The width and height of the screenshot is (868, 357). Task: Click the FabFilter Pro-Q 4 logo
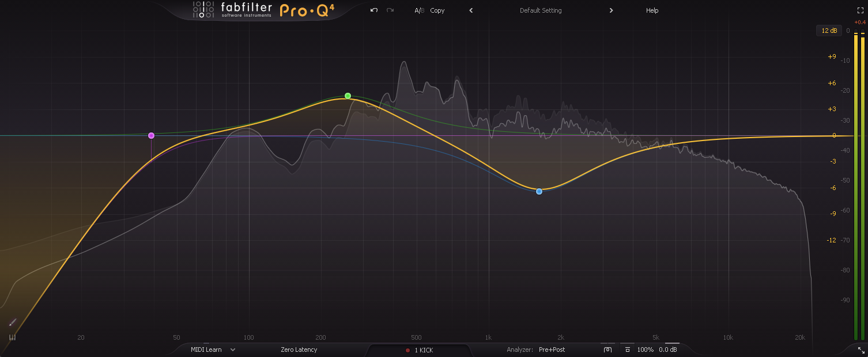pyautogui.click(x=263, y=10)
